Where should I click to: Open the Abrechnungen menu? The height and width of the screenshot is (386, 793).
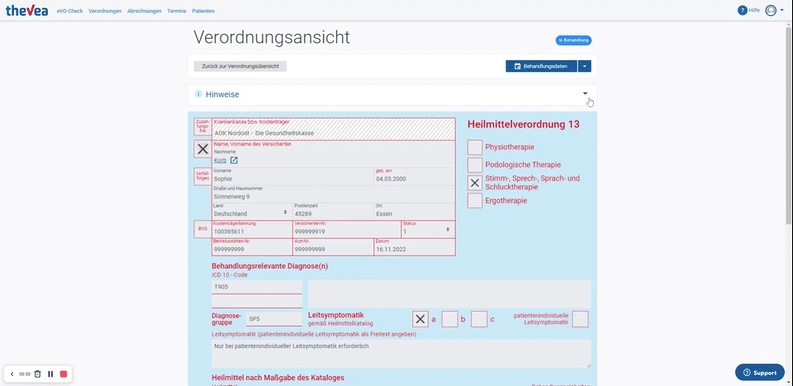point(145,11)
